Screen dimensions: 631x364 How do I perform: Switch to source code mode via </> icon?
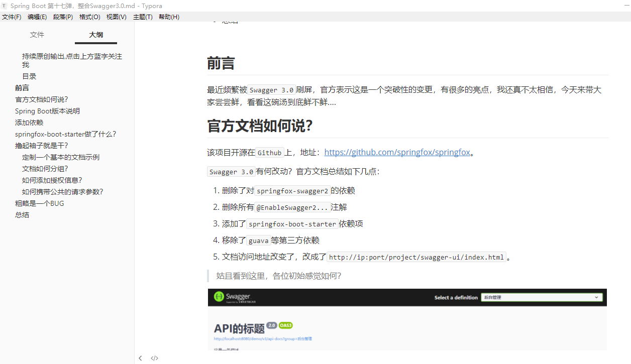click(154, 358)
